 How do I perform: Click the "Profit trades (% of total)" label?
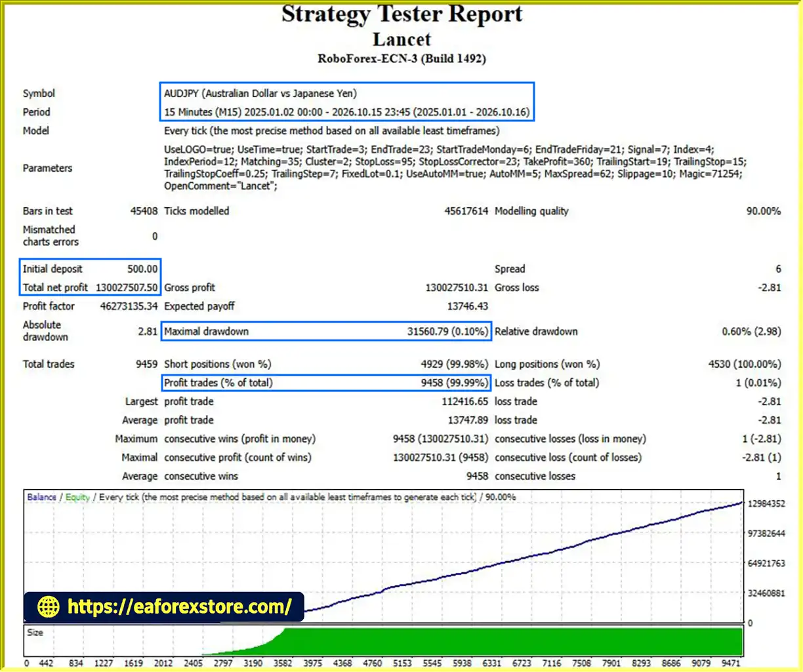(218, 382)
